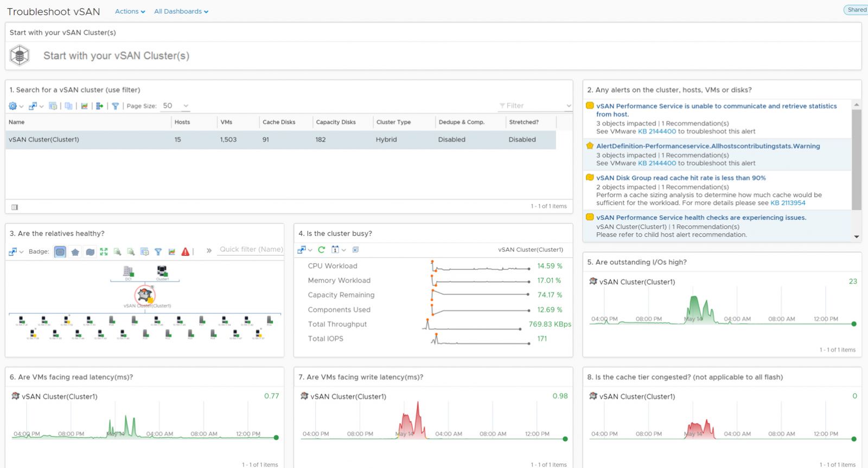Click the chart icon in widget 1 toolbar

[x=85, y=106]
